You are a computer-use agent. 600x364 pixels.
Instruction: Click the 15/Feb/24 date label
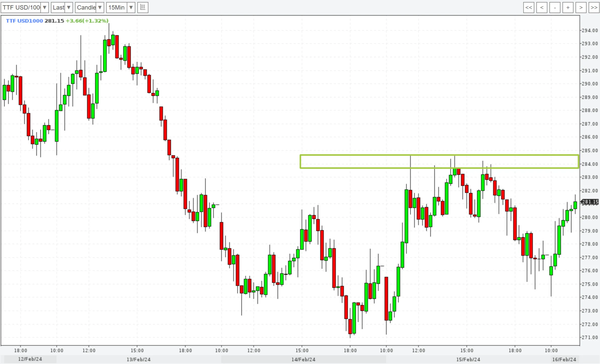pos(468,359)
